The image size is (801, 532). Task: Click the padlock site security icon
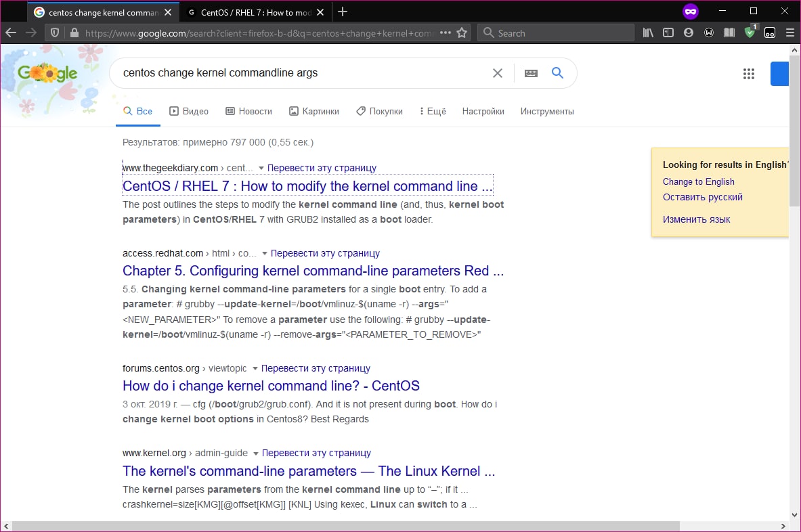[74, 33]
